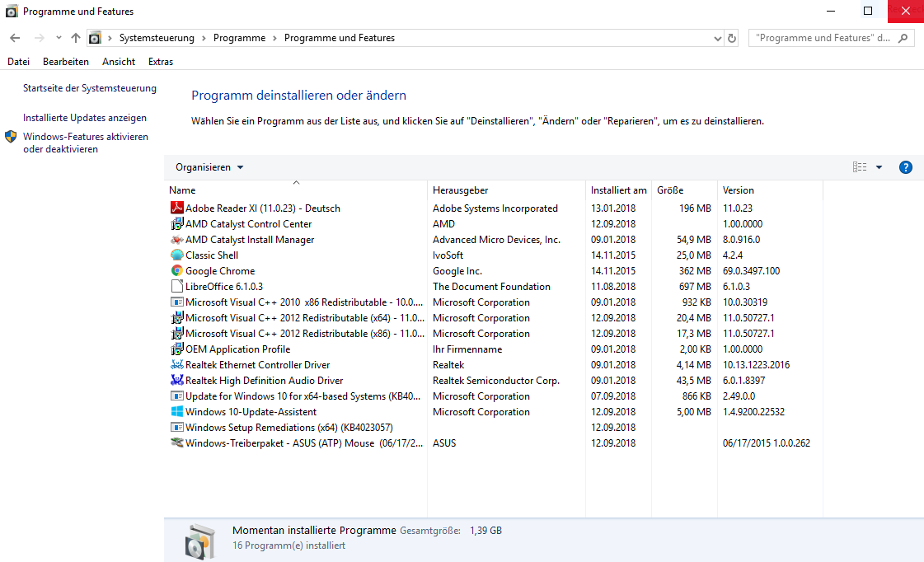Screen dimensions: 924x562
Task: Click Programme und Features in the breadcrumb
Action: click(x=340, y=38)
